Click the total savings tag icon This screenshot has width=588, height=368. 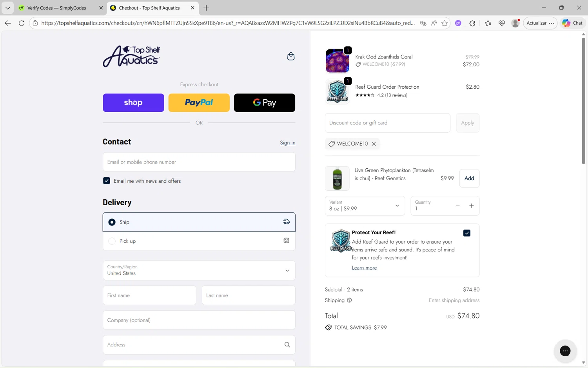pos(328,327)
